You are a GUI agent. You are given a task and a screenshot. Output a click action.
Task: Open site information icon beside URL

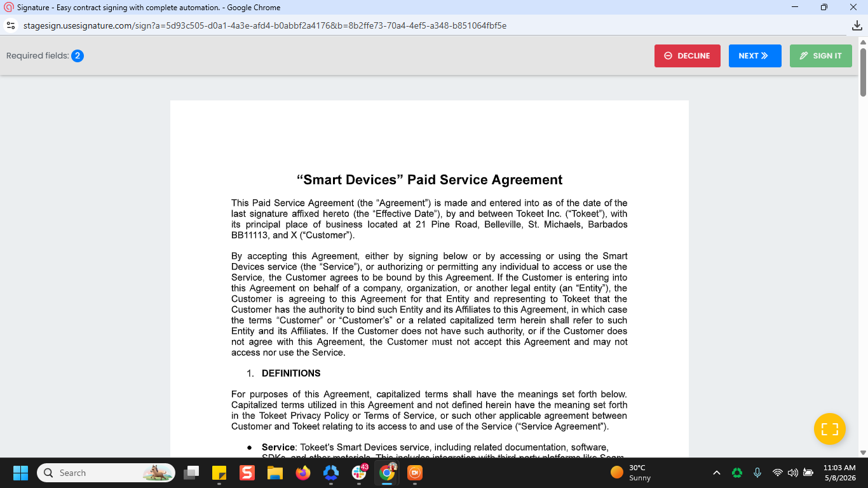[10, 26]
